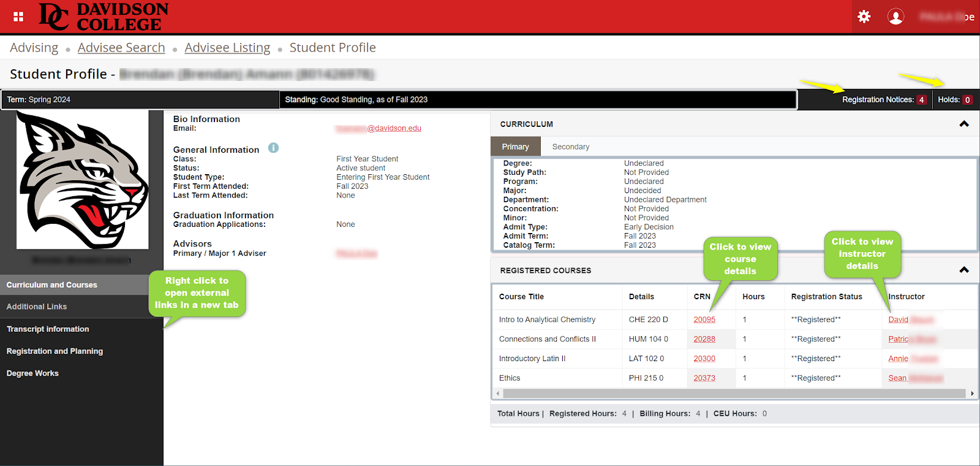
Task: Click the PHI 215 0 details cell
Action: (x=646, y=378)
